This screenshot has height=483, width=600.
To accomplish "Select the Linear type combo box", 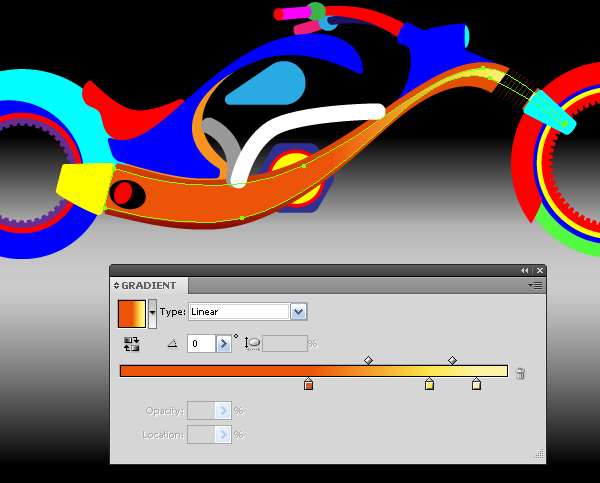I will tap(248, 312).
